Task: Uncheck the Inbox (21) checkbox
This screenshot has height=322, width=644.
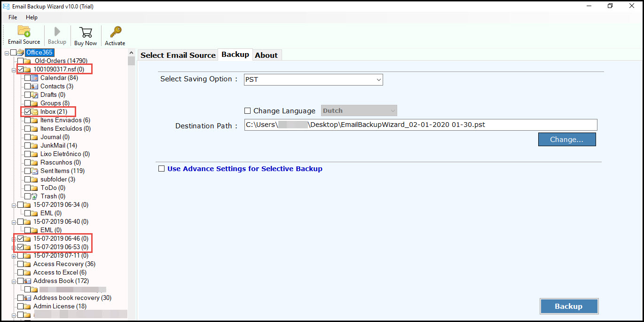Action: pyautogui.click(x=27, y=112)
